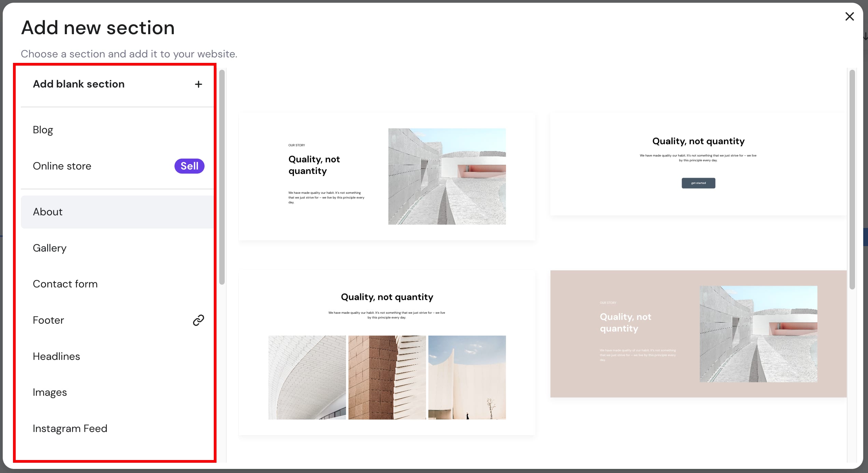868x473 pixels.
Task: Close the Add new section dialog
Action: click(850, 16)
